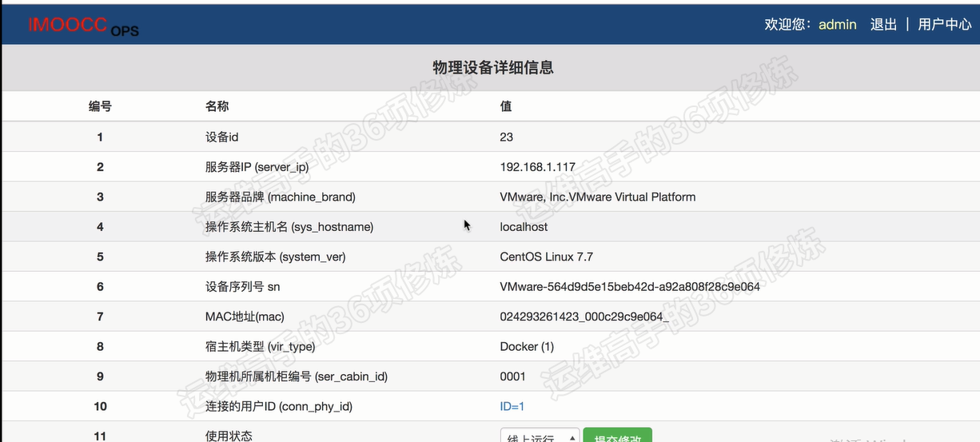This screenshot has width=980, height=442.
Task: Select the cabinet number 0001 value
Action: pos(512,376)
